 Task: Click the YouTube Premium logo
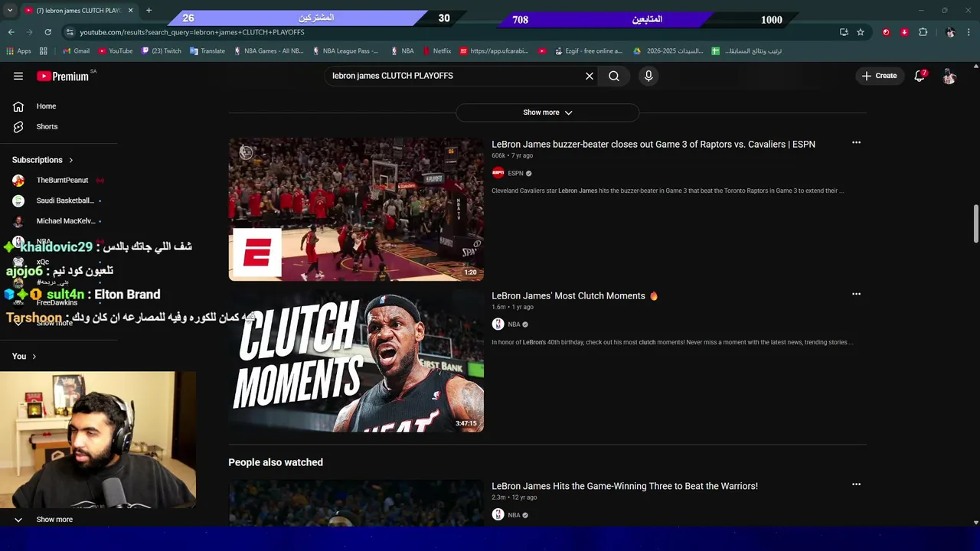pyautogui.click(x=63, y=76)
